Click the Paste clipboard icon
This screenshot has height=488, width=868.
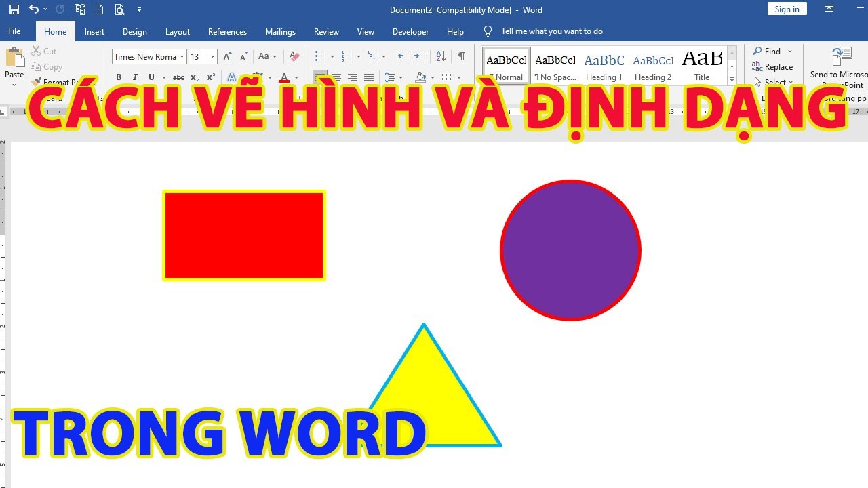coord(14,58)
